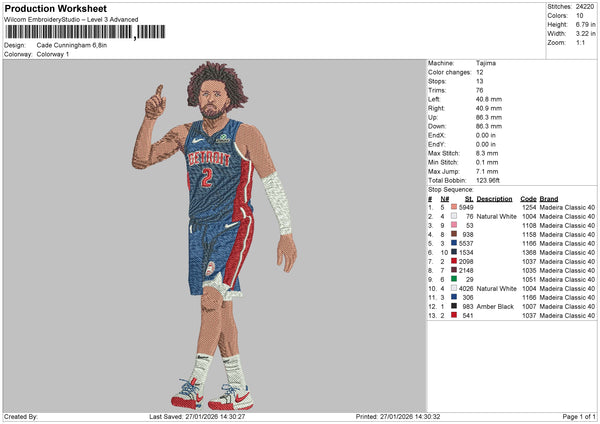The image size is (600, 424).
Task: Click the St. column header
Action: tap(469, 198)
